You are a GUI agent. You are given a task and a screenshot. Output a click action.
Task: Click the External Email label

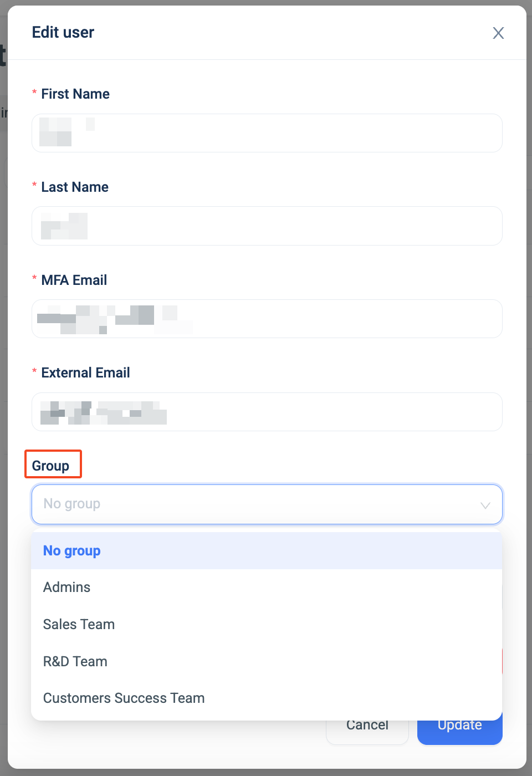[86, 372]
